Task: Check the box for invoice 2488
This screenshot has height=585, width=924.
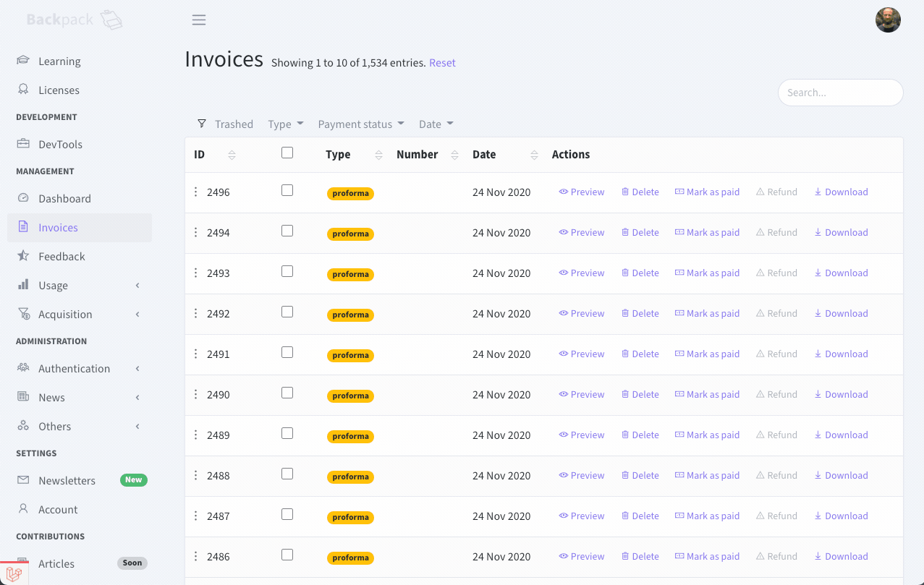Action: coord(287,474)
